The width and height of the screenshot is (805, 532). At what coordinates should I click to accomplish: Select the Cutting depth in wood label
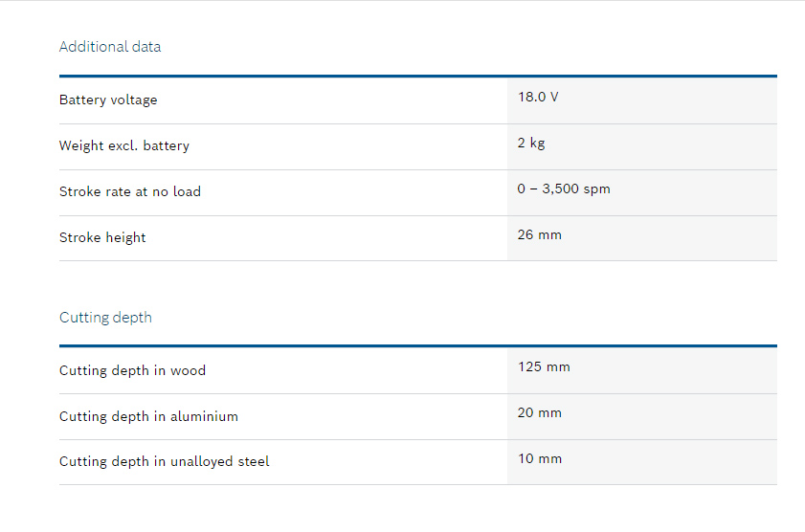pos(132,370)
